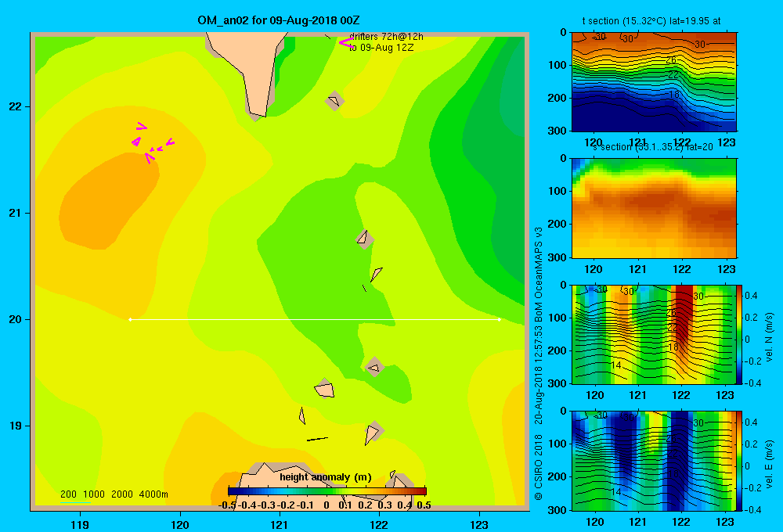Viewport: 783px width, 532px height.
Task: Click the longitude 123 label under the main map
Action: 479,525
